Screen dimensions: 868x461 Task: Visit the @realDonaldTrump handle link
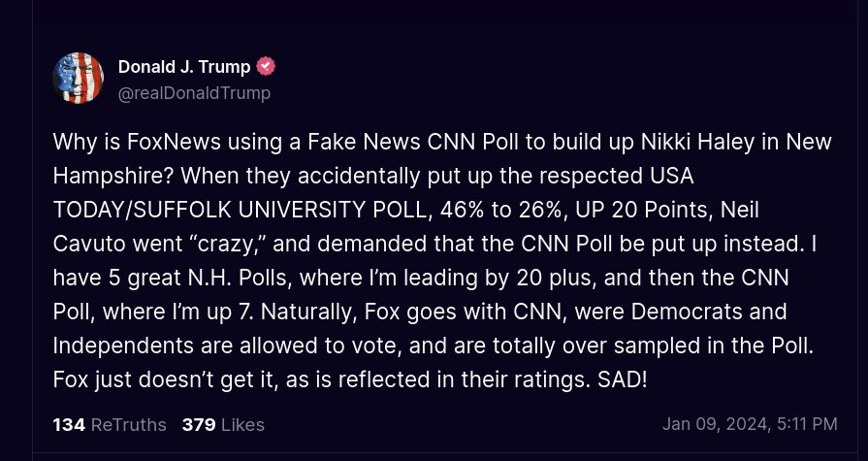[194, 93]
